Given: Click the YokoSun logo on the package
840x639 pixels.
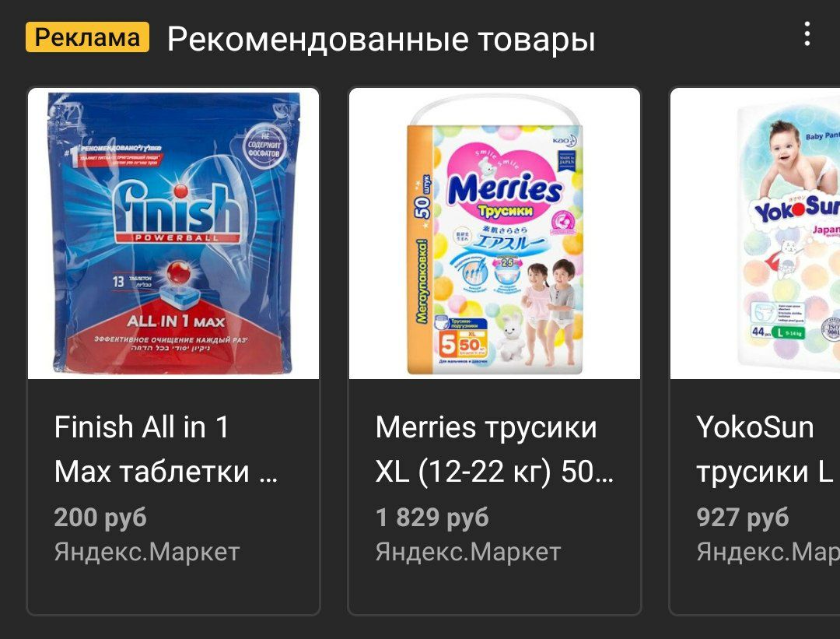Looking at the screenshot, I should (x=797, y=209).
